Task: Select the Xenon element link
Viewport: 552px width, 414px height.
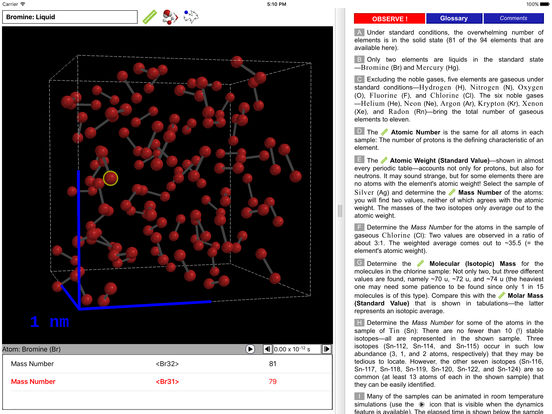Action: [x=533, y=104]
